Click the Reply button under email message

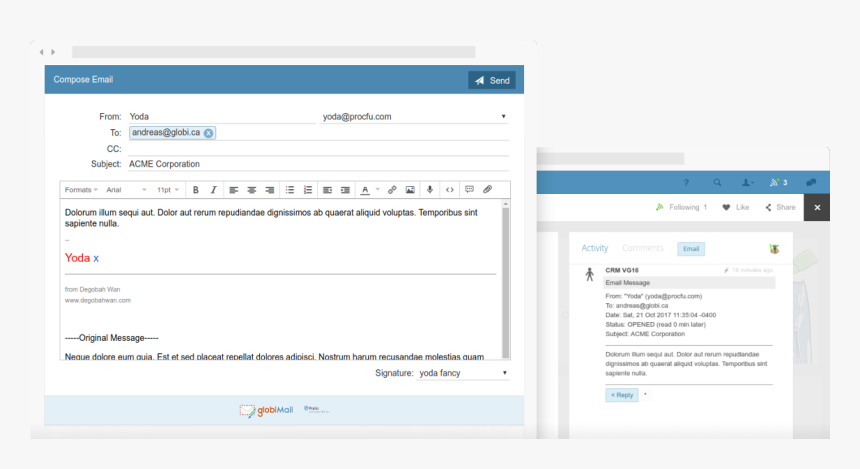[622, 395]
